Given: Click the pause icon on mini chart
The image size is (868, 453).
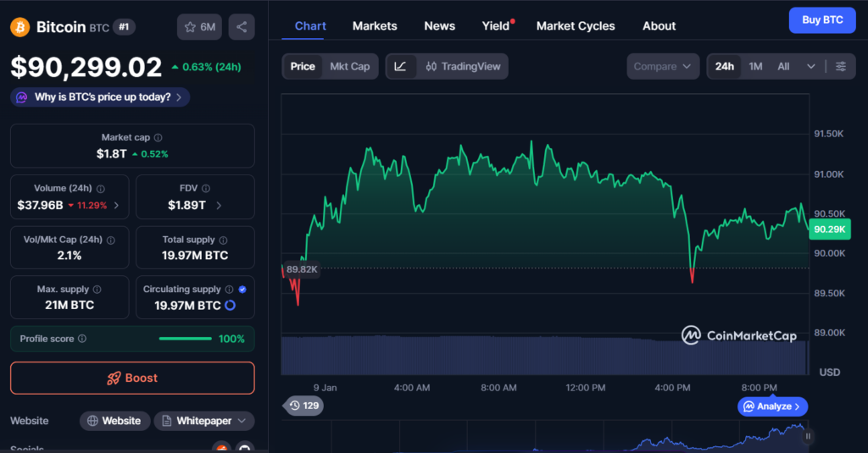Looking at the screenshot, I should pyautogui.click(x=808, y=436).
